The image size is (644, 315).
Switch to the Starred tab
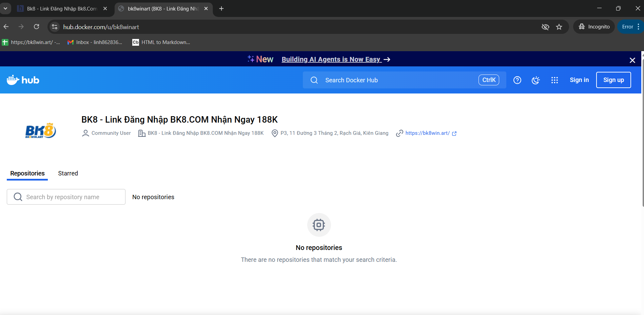click(x=68, y=173)
